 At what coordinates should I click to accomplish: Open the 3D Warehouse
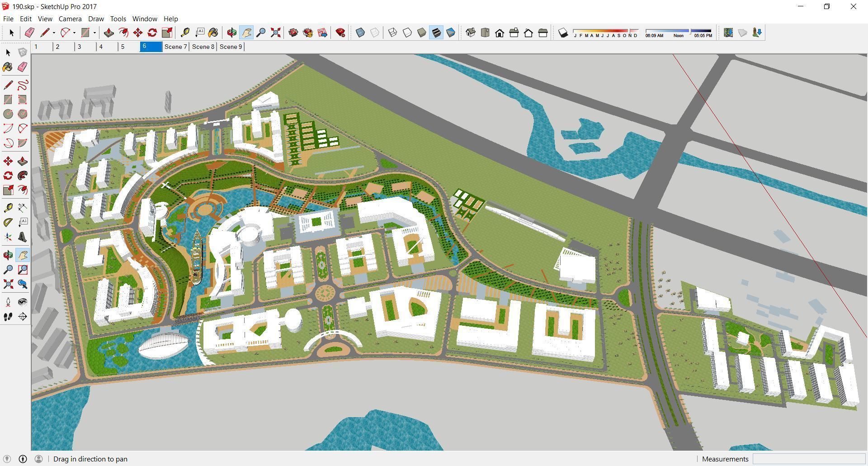[x=293, y=33]
